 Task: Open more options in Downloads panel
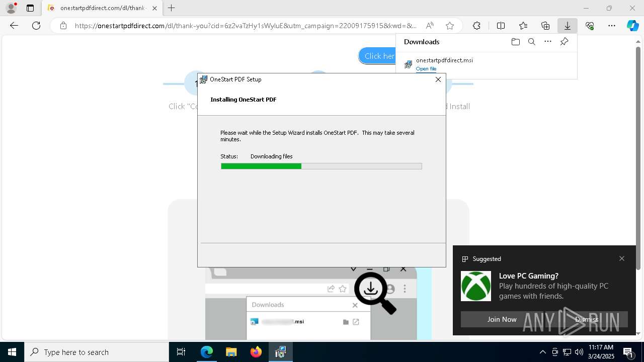548,42
